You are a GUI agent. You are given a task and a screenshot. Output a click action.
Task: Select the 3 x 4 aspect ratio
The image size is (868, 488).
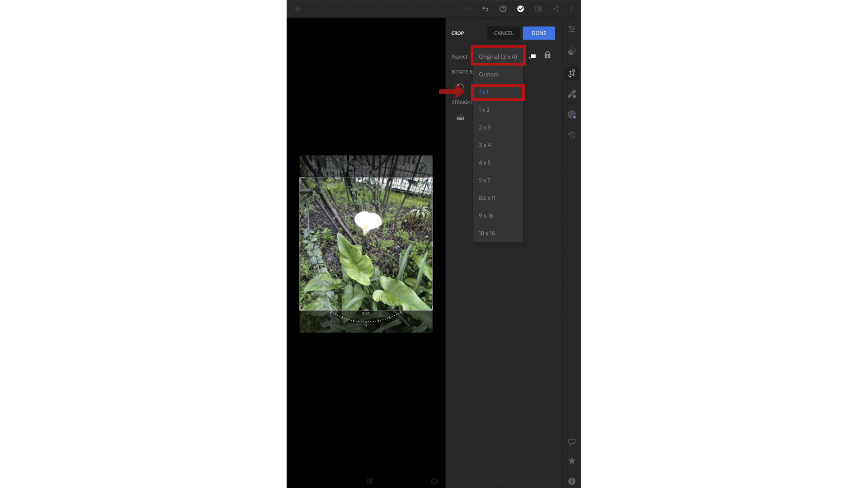tap(498, 145)
